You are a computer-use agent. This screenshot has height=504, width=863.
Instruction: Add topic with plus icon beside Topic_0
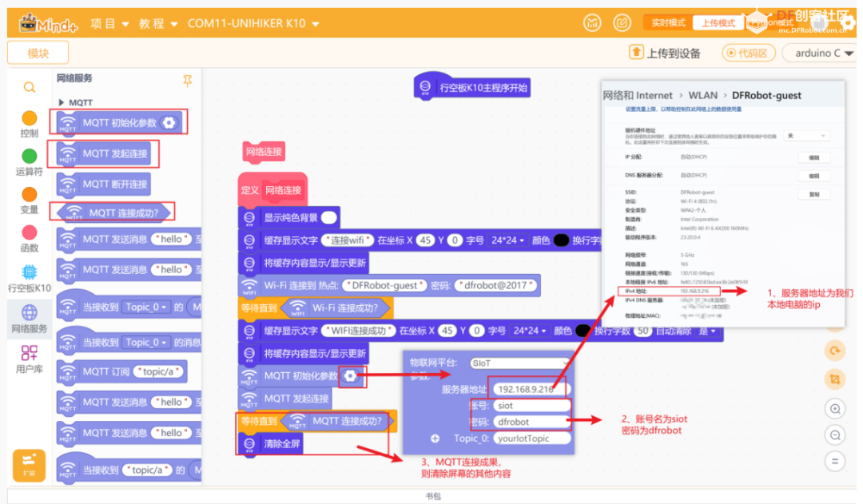[x=435, y=439]
